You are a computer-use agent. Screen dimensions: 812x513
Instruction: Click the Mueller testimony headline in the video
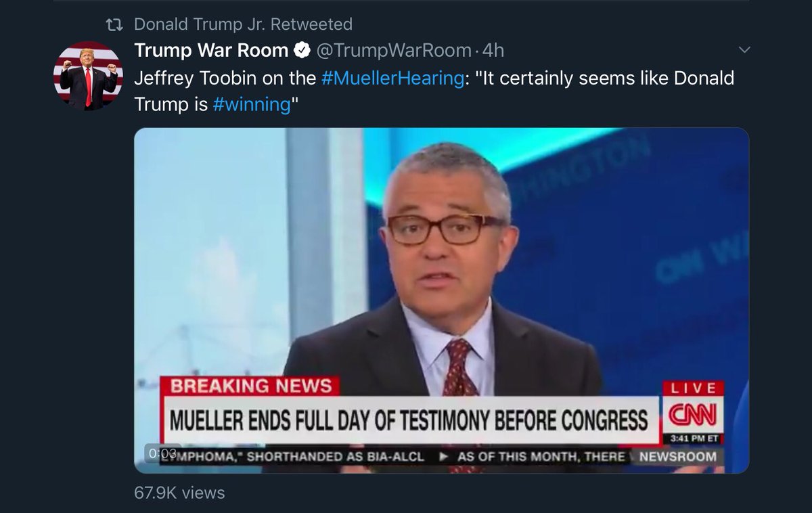click(x=408, y=421)
